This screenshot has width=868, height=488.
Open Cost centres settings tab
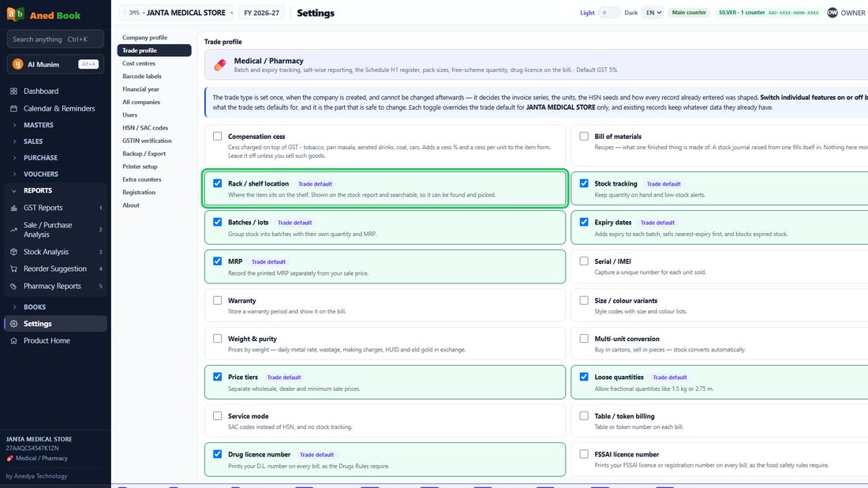tap(155, 64)
